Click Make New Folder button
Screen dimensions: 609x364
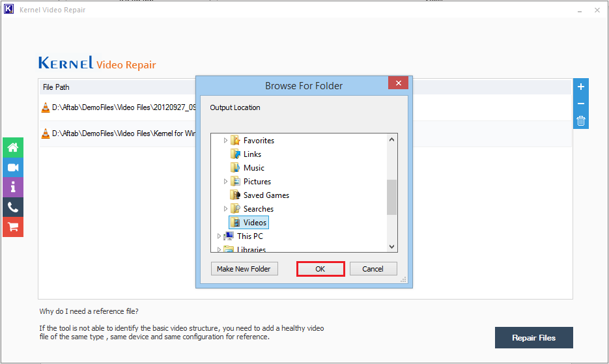pyautogui.click(x=244, y=269)
